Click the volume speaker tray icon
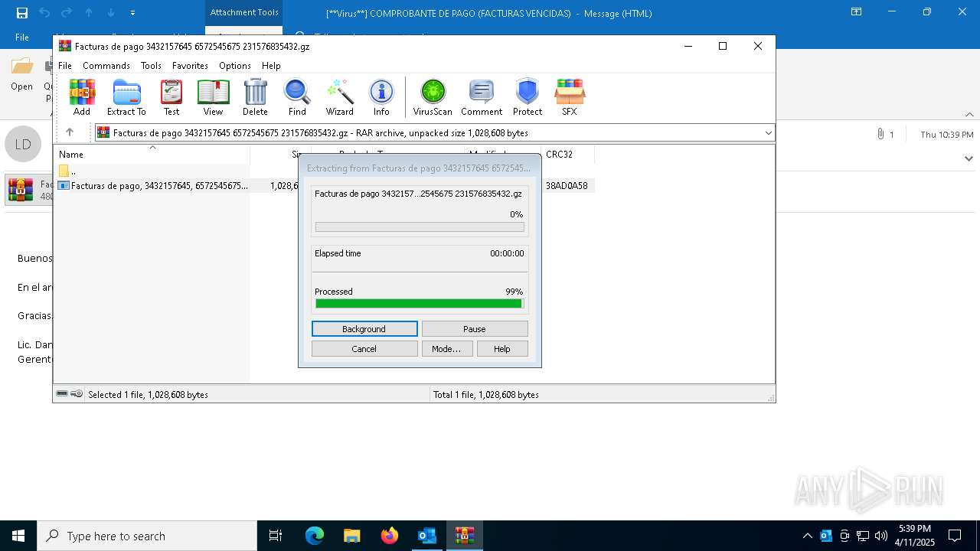 881,536
